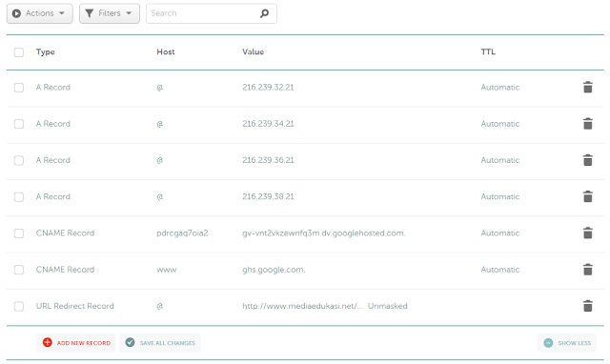Edit value 216.239.38.21

[x=268, y=196]
